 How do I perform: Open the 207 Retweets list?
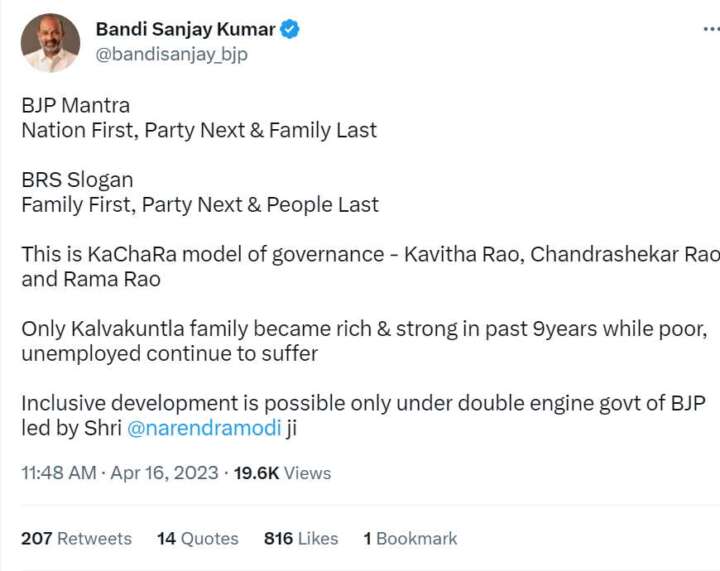coord(76,538)
